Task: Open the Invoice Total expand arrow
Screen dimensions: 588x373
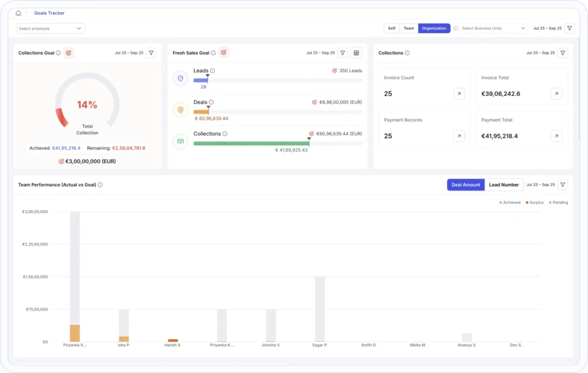Action: click(x=555, y=93)
